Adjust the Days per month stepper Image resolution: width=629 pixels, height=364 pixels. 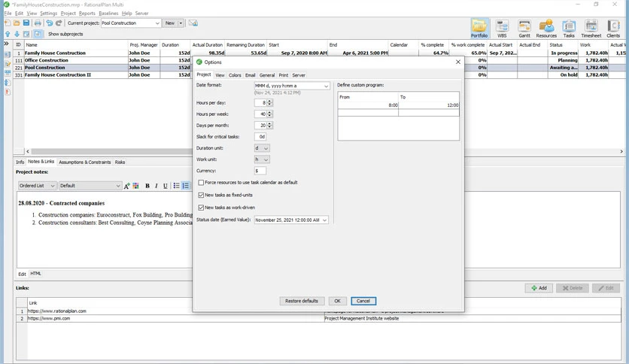[269, 125]
